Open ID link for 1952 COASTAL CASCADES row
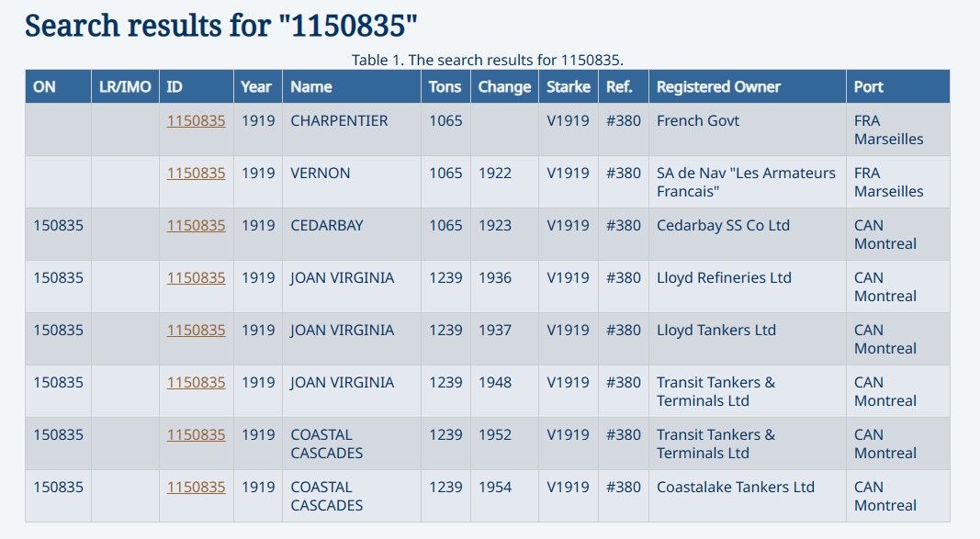 [x=196, y=434]
